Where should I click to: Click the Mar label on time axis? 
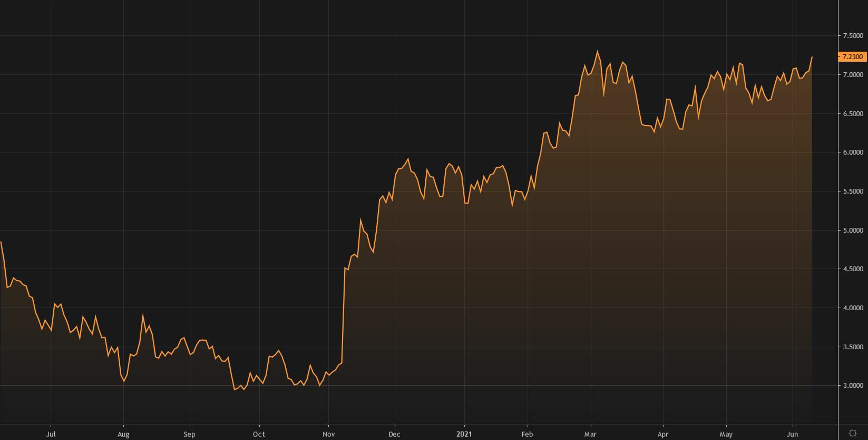590,434
